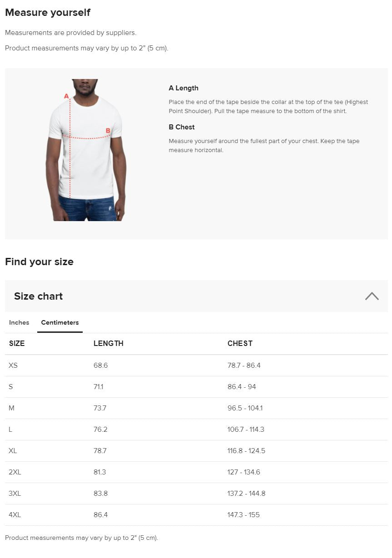This screenshot has width=392, height=558.
Task: Click the B Chest heading
Action: [182, 127]
